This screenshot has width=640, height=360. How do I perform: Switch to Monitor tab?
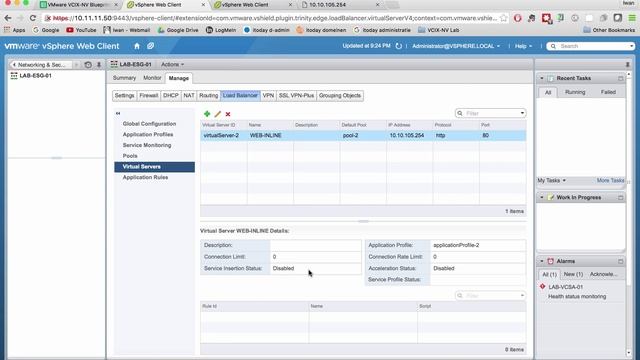point(152,78)
